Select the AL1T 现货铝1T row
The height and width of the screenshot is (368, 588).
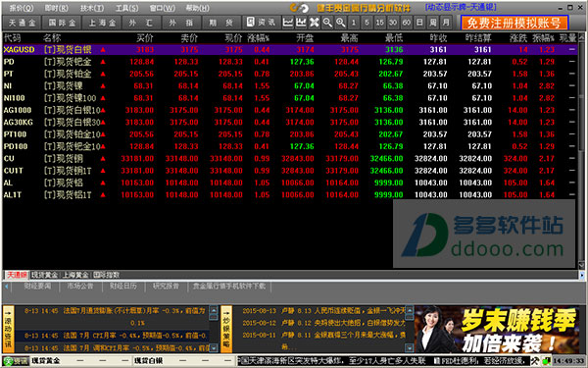pos(290,195)
